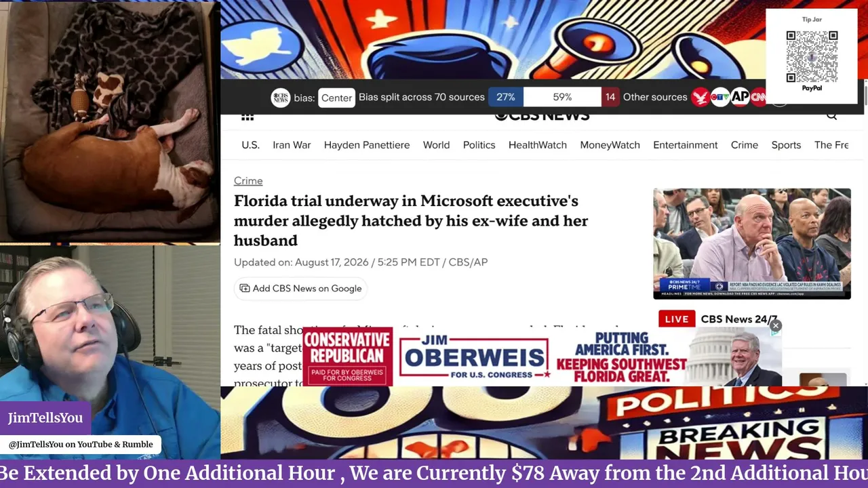Close the Oberweis ad banner

775,326
